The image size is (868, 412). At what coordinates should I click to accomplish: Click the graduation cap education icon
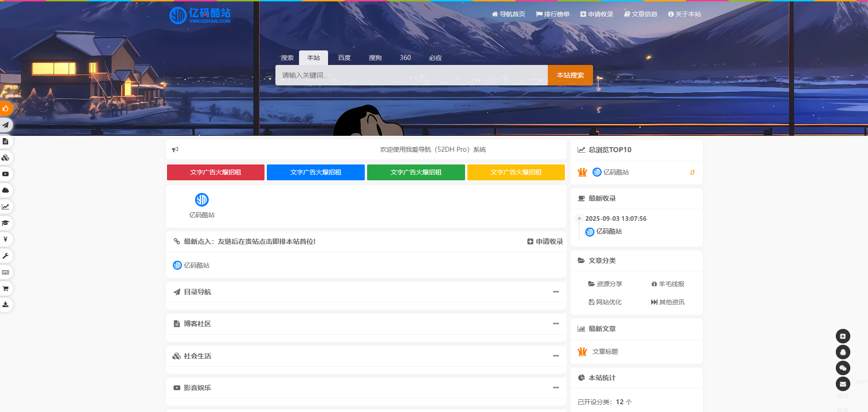pos(6,223)
